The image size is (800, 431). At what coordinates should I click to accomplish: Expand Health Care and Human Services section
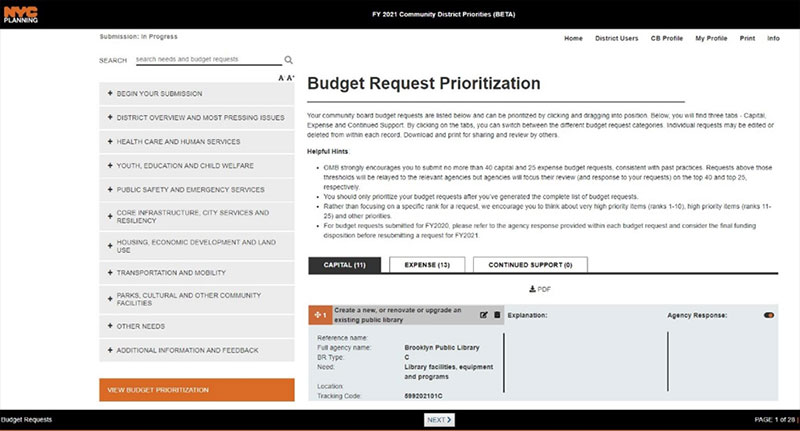(197, 141)
